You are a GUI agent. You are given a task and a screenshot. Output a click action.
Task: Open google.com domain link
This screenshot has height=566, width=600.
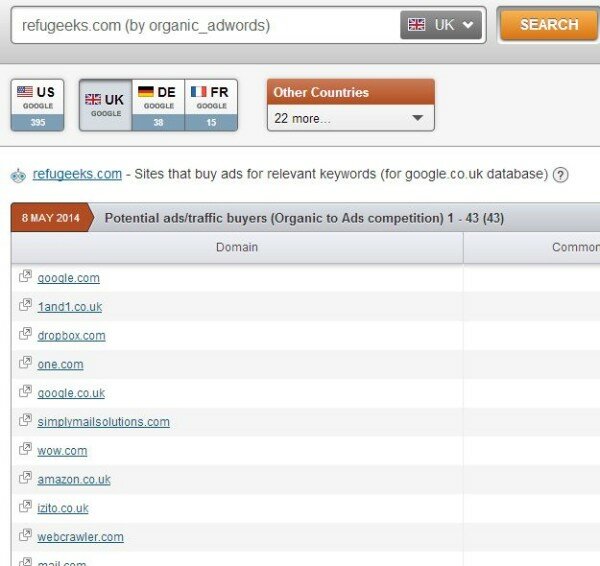tap(68, 278)
